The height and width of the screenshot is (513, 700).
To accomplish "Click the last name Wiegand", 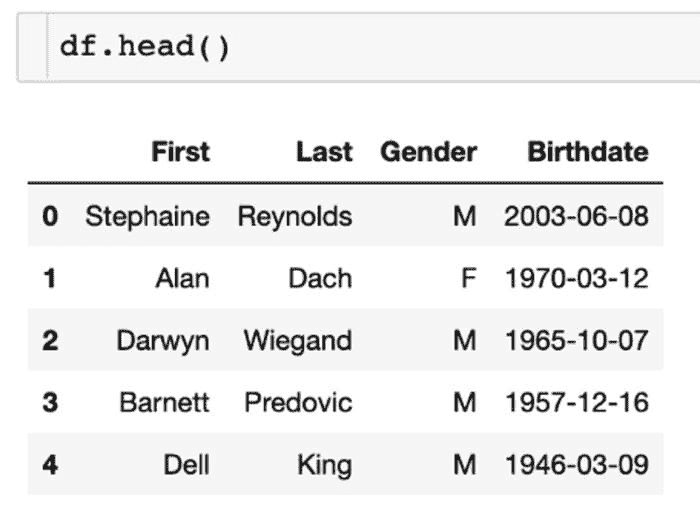I will click(x=297, y=340).
